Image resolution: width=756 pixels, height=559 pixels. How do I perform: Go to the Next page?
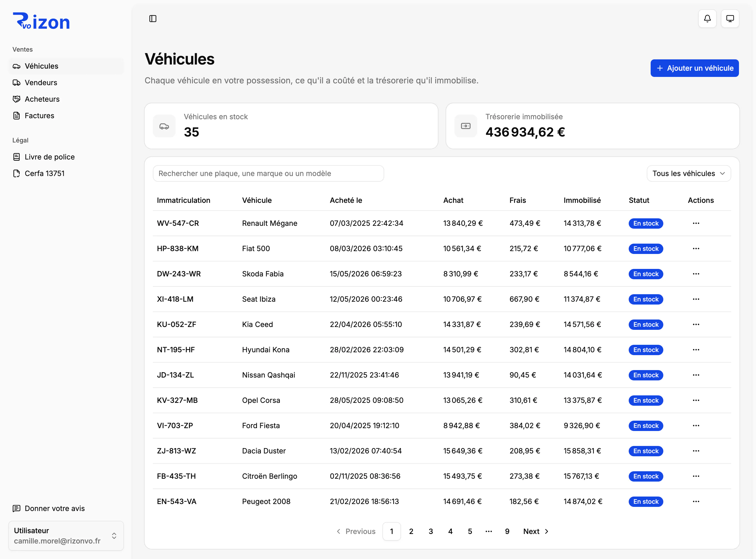click(536, 532)
